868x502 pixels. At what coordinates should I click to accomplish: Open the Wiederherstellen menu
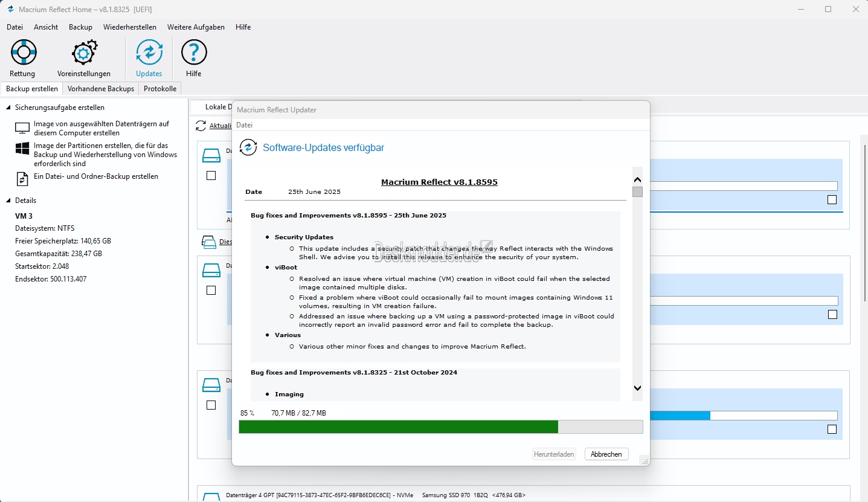click(x=129, y=27)
